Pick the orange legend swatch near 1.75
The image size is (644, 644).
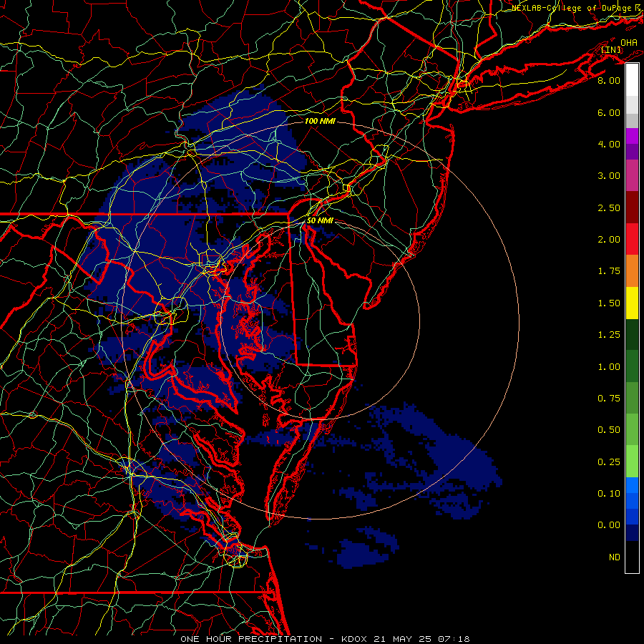(632, 271)
